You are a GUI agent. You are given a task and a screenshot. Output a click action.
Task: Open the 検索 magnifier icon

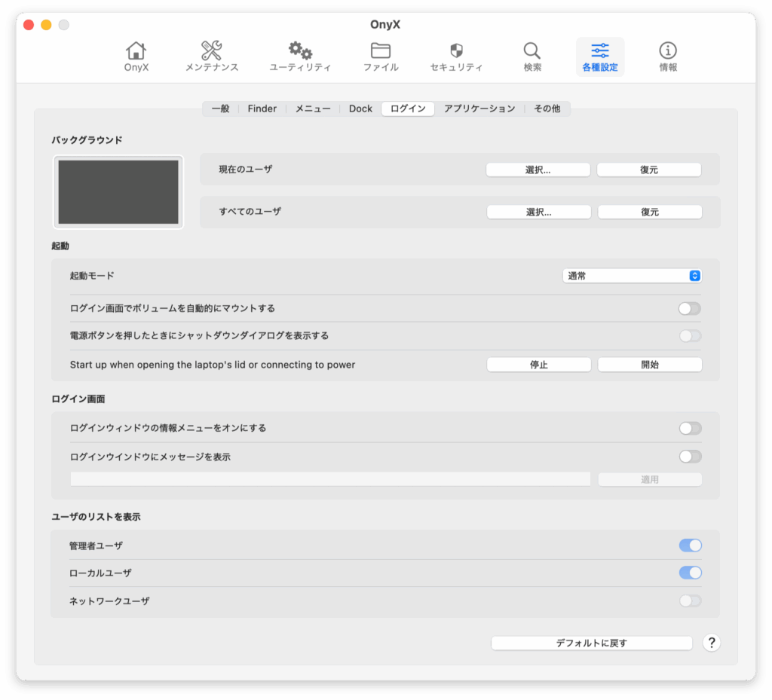532,51
